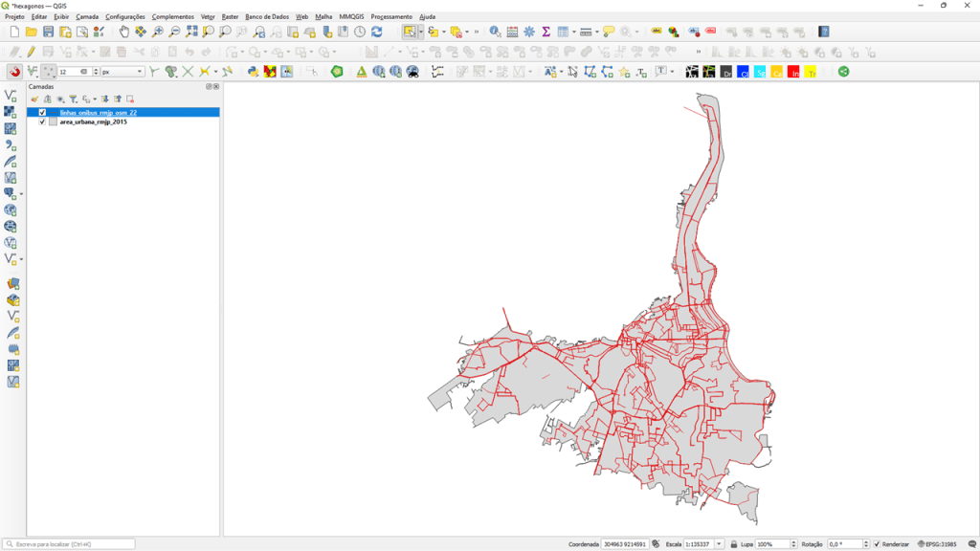
Task: Click the Statistical Summary sigma icon
Action: click(x=546, y=32)
